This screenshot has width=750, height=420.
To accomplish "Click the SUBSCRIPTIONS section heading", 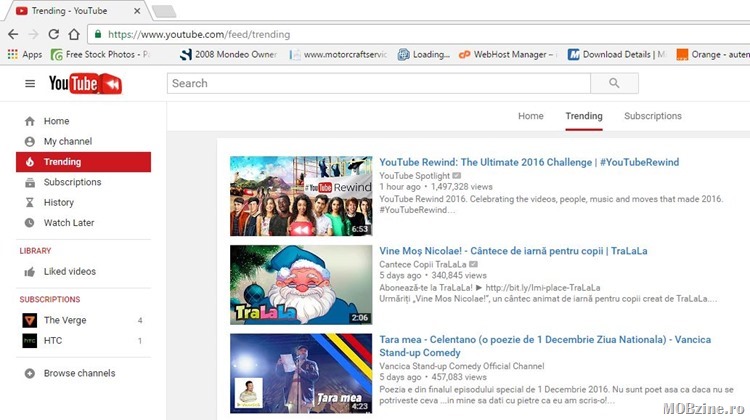I will tap(50, 299).
